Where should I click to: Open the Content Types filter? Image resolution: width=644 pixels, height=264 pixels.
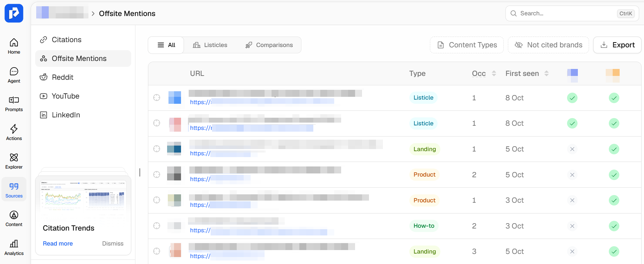click(x=467, y=45)
